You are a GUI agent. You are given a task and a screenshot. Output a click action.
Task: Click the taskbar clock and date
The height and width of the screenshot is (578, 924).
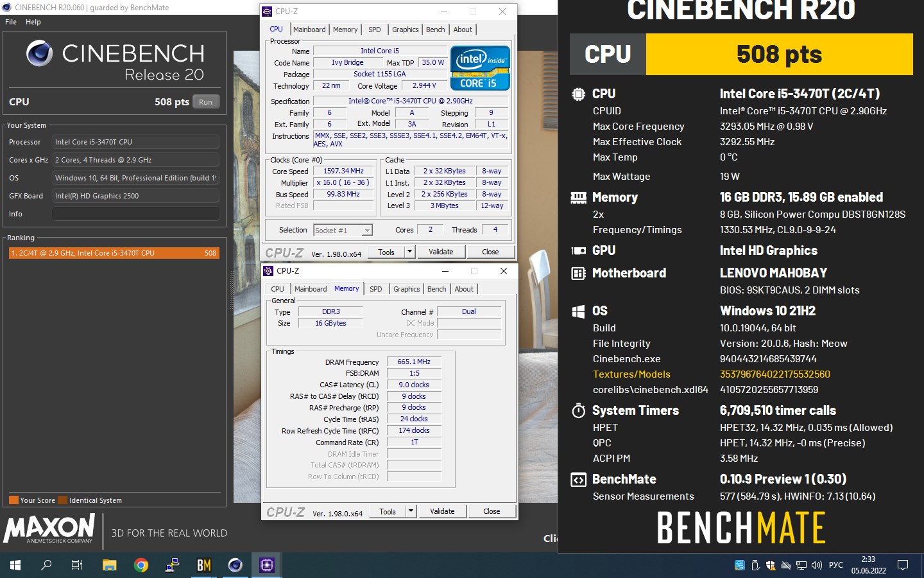pos(868,565)
